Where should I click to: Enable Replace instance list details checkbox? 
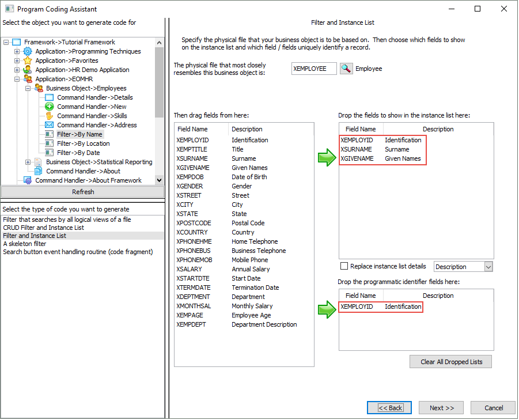[344, 266]
